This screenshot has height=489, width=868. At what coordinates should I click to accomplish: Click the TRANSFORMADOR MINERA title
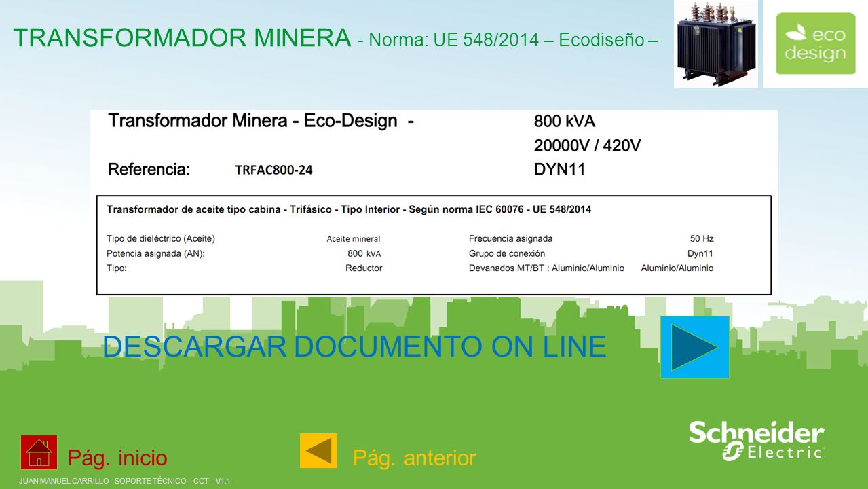(182, 37)
